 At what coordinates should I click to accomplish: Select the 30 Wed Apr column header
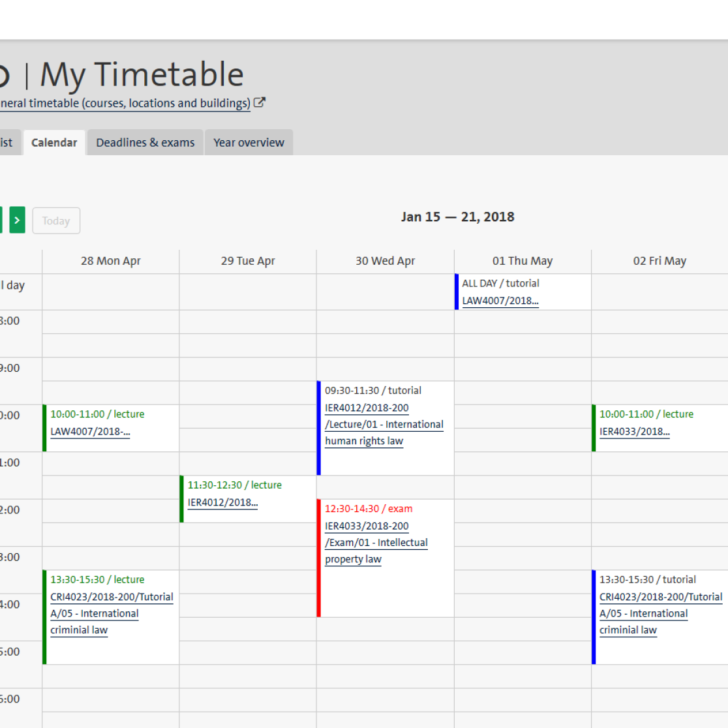[386, 261]
